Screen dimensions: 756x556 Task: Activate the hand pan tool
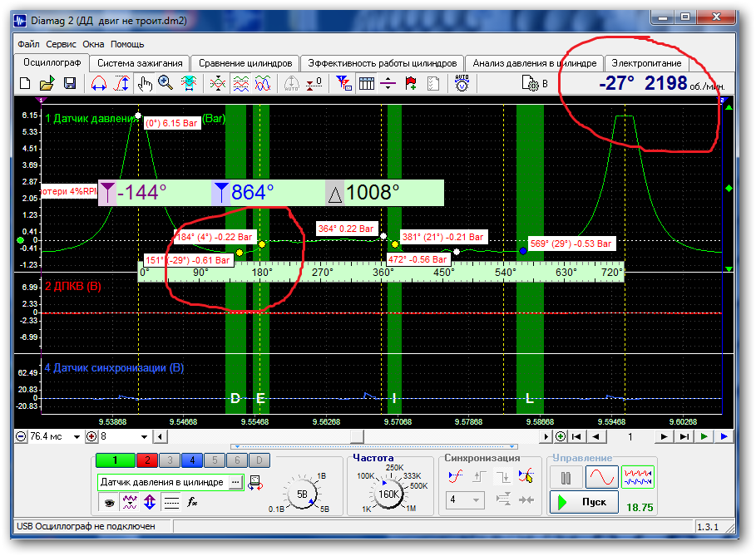pyautogui.click(x=144, y=83)
